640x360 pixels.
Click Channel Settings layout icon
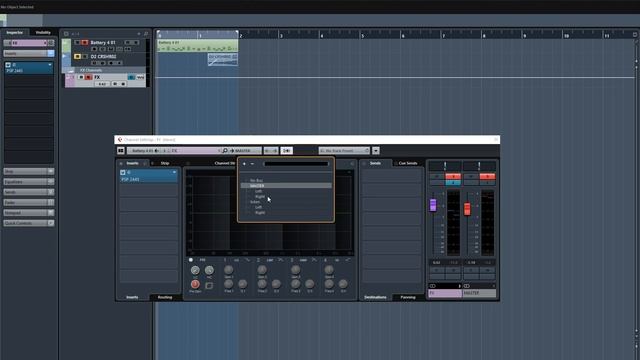pyautogui.click(x=121, y=151)
